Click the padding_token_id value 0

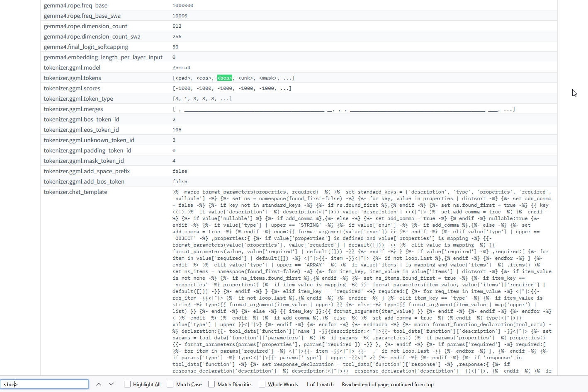pyautogui.click(x=174, y=150)
